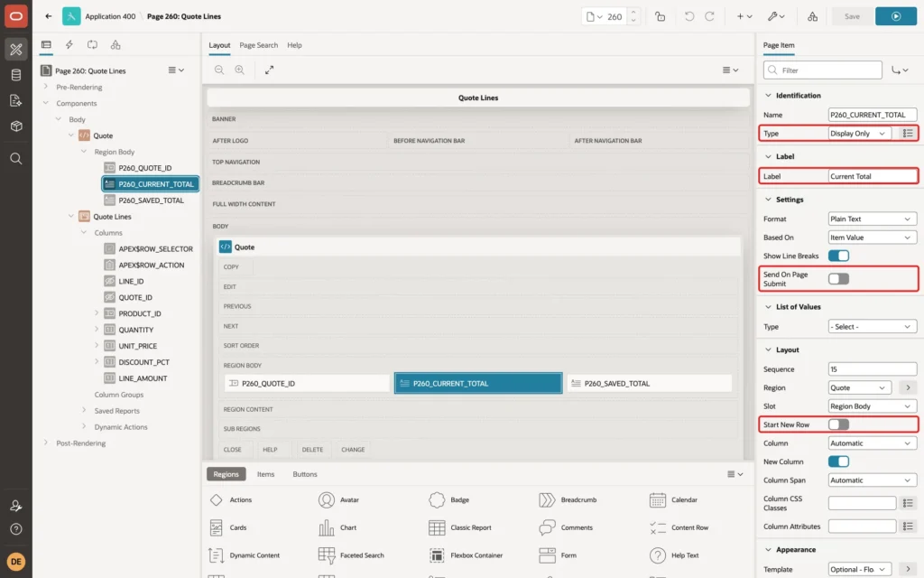Click the zoom in icon in Layout
924x578 pixels.
tap(240, 70)
